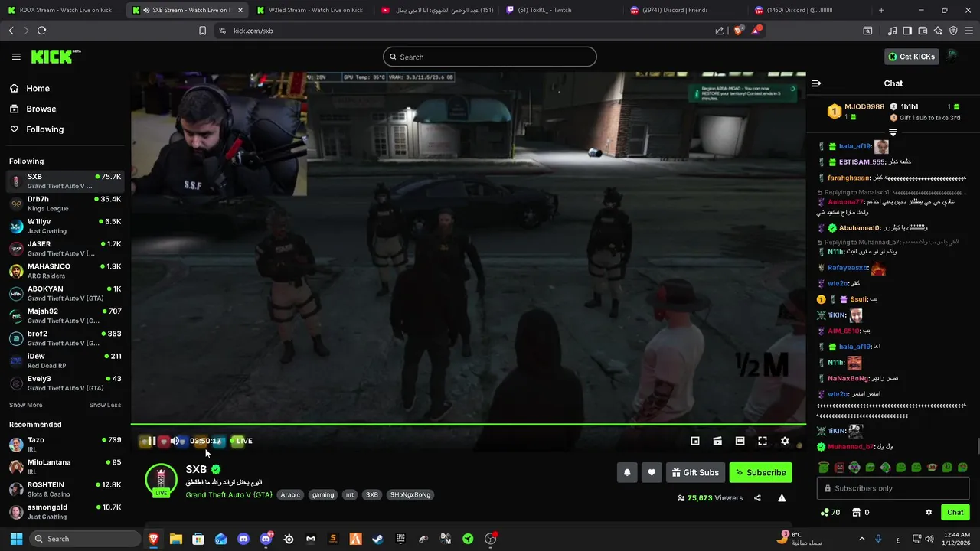Select the SHoNgxBoNg tag
980x551 pixels.
pos(410,495)
